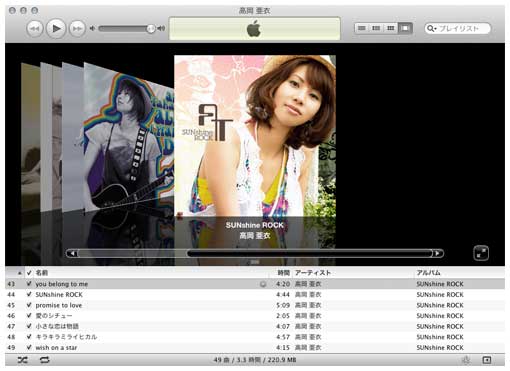Screen dimensions: 510x371
Task: Uncheck the 愛のシチュー track
Action: [29, 316]
